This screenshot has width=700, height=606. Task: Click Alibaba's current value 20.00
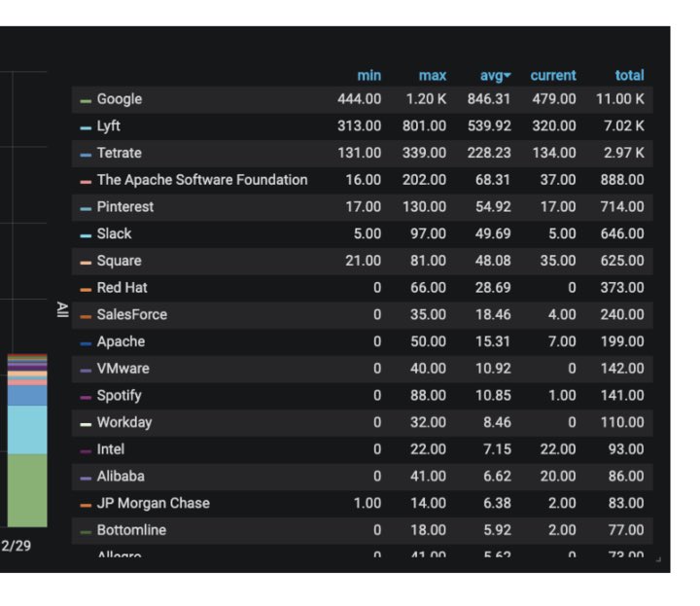click(x=558, y=476)
